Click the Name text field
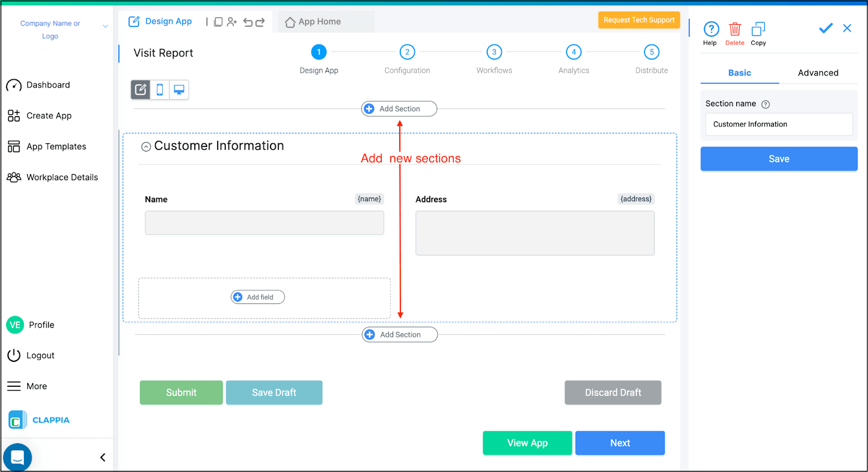Screen dimensions: 868x472 (264, 223)
